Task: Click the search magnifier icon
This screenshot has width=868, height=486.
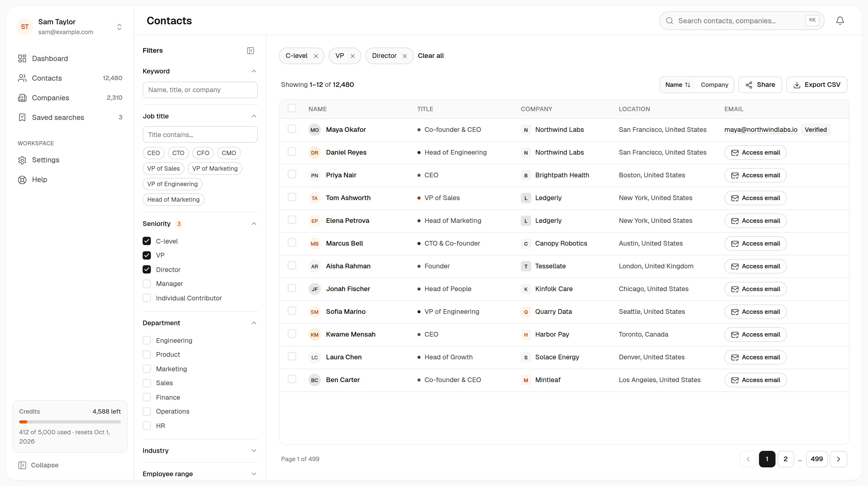Action: [670, 21]
